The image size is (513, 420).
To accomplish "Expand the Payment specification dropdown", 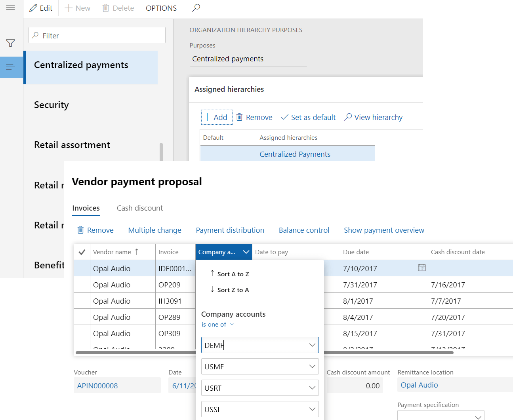I will [478, 416].
